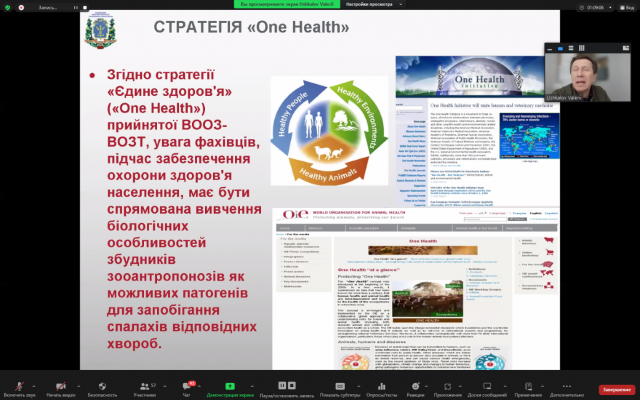640x400 pixels.
Task: Select single speaker thumbnail view
Action: 560,48
